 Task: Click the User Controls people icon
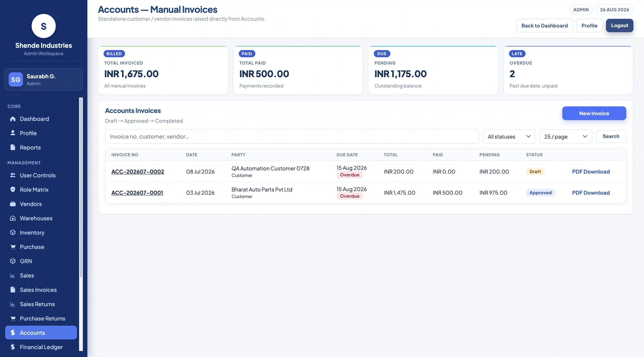pos(13,175)
